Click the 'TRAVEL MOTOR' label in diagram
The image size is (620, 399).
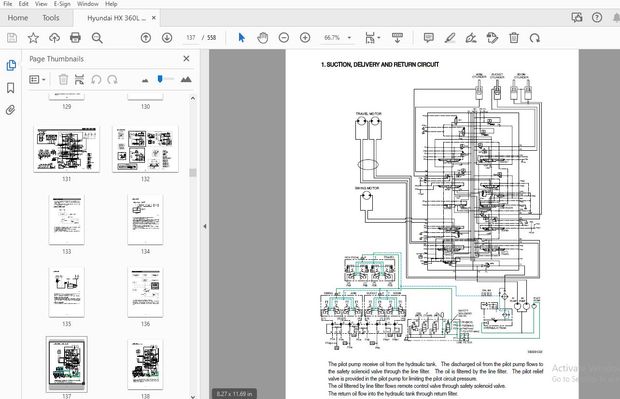point(369,114)
